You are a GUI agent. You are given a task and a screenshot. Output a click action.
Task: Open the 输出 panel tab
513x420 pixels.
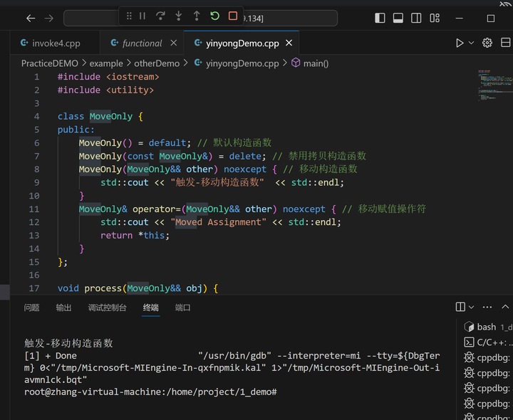(x=63, y=308)
